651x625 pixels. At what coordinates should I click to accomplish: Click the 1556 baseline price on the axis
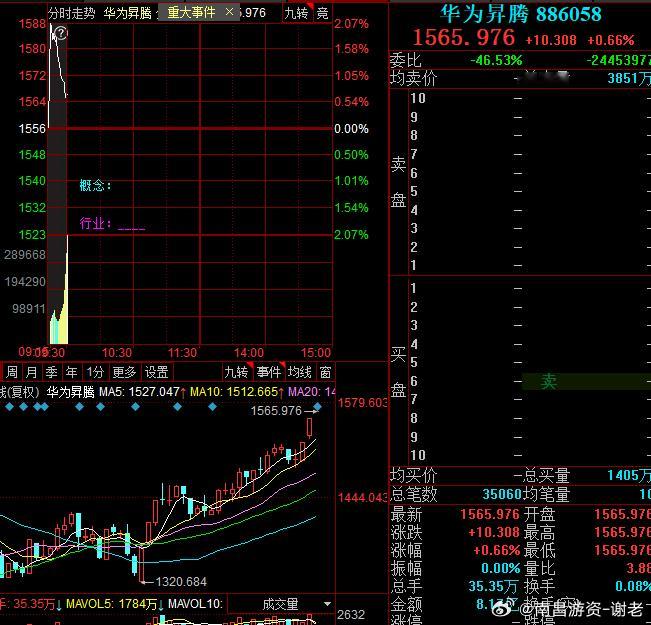coord(32,129)
